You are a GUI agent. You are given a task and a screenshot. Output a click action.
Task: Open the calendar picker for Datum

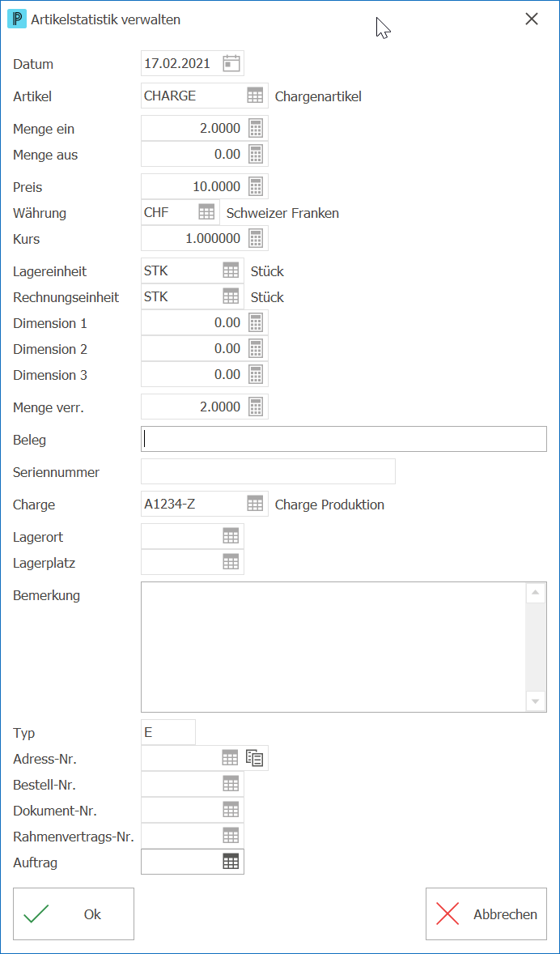pos(231,63)
